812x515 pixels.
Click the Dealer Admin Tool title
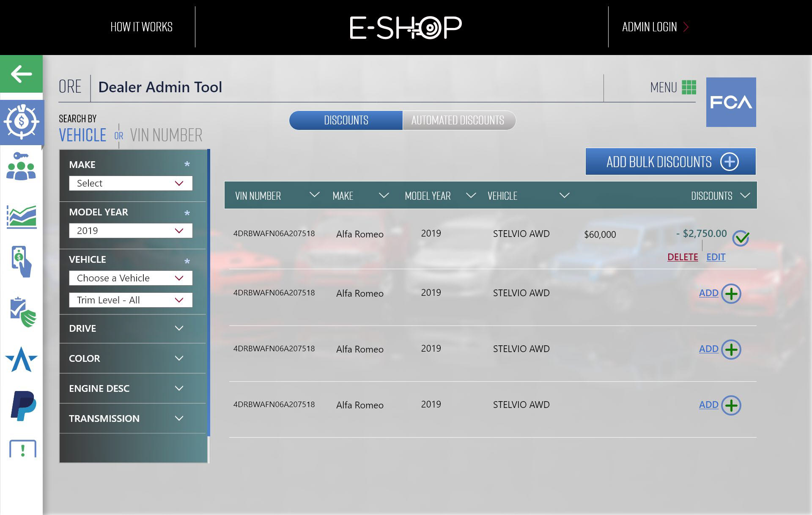pyautogui.click(x=160, y=87)
